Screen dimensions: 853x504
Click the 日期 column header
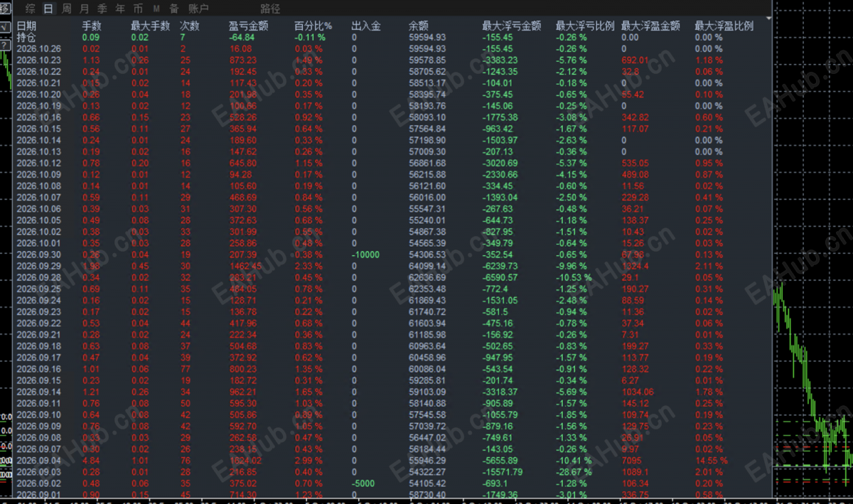(26, 26)
